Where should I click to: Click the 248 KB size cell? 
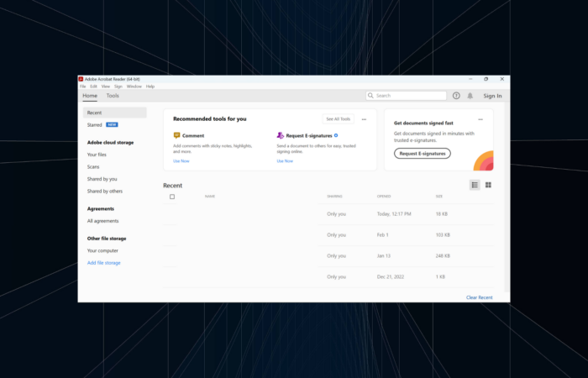click(x=443, y=256)
